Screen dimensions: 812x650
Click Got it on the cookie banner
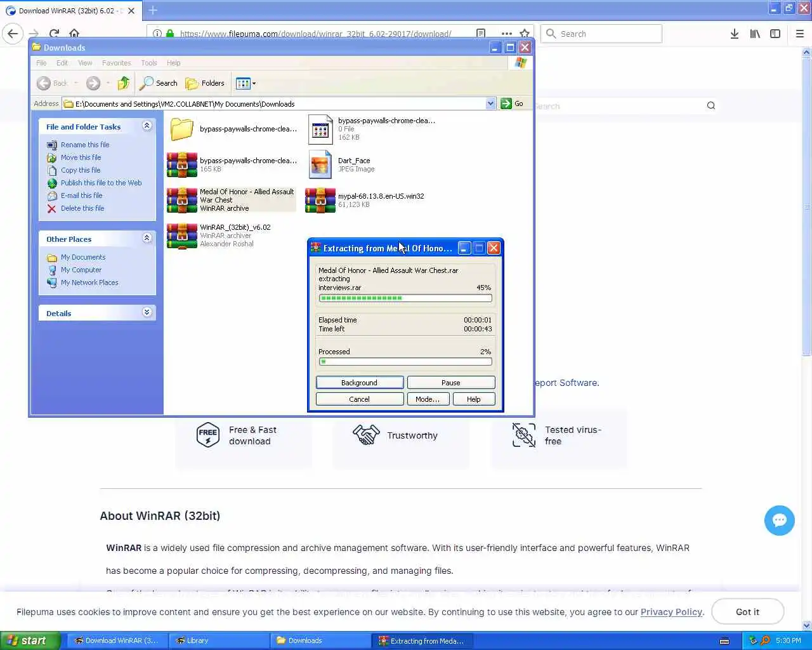pyautogui.click(x=747, y=612)
